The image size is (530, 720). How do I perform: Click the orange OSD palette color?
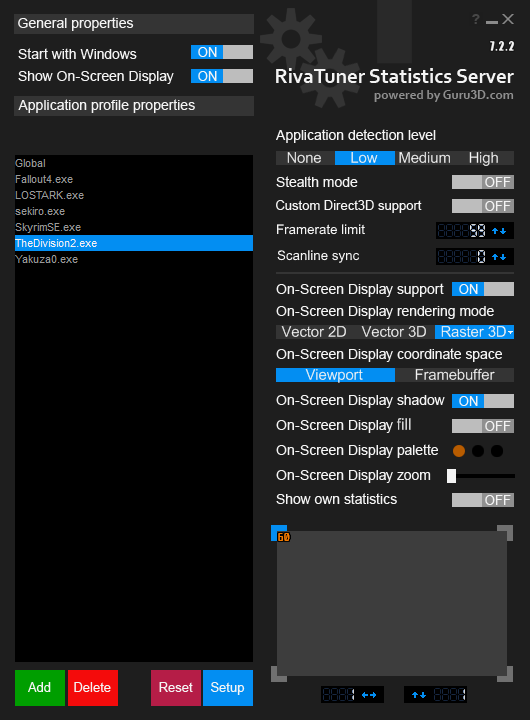(459, 451)
